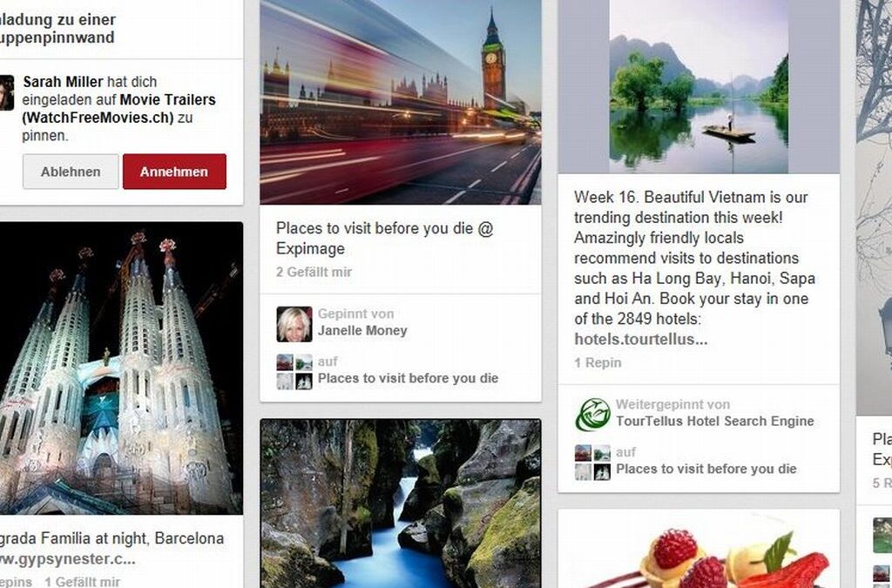Click Janelle Money's profile avatar
Image resolution: width=892 pixels, height=588 pixels.
[x=294, y=324]
